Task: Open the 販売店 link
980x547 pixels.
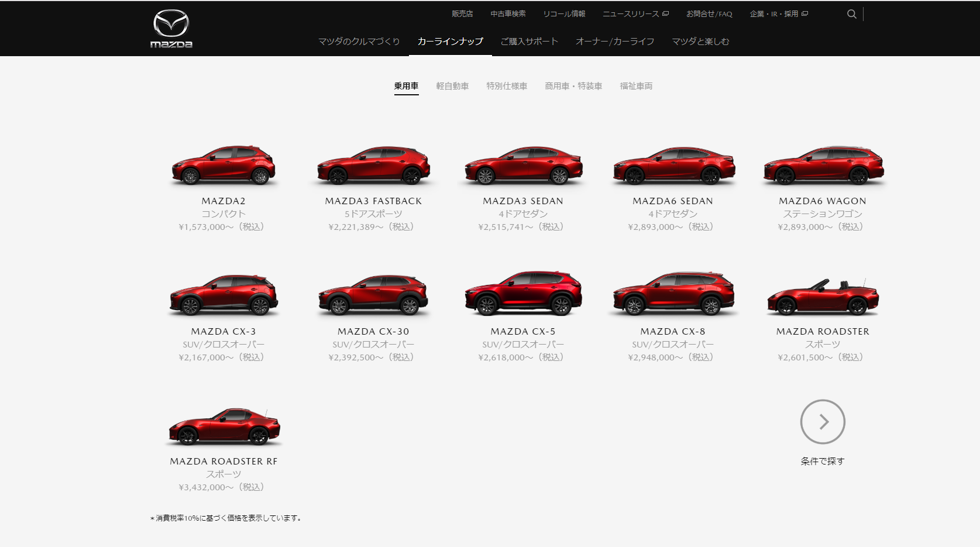Action: [462, 14]
